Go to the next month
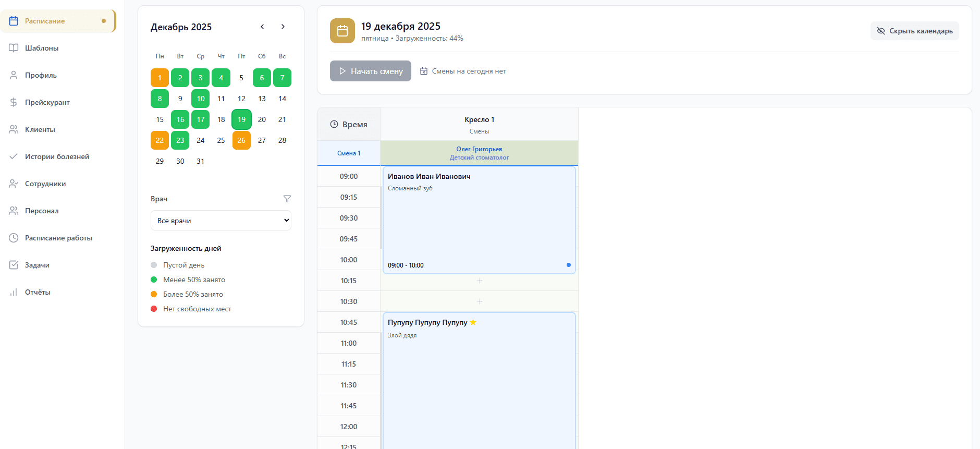Image resolution: width=980 pixels, height=449 pixels. tap(283, 27)
